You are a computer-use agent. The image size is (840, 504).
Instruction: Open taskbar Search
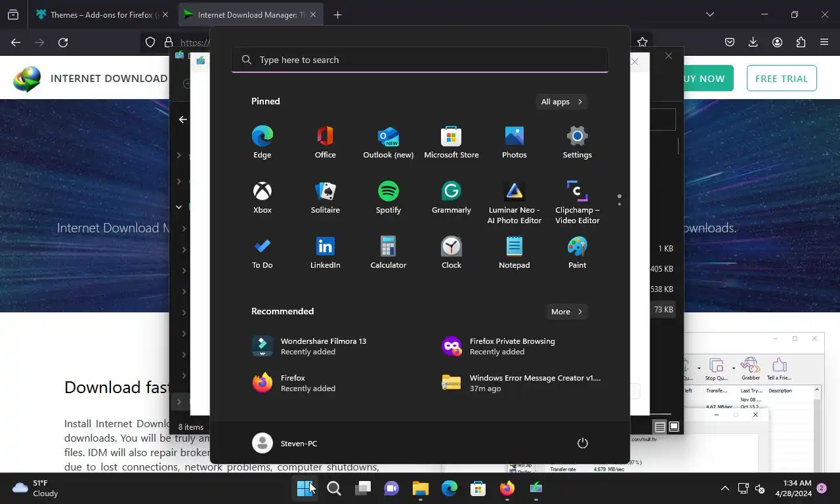click(x=334, y=488)
